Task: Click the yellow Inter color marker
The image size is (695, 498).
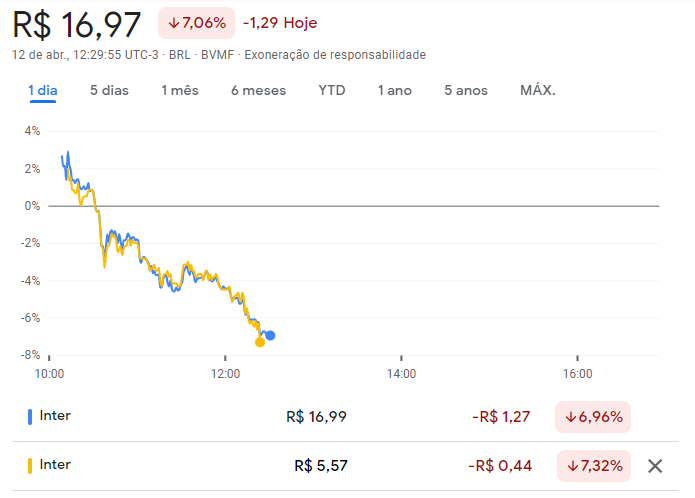Action: (x=30, y=465)
